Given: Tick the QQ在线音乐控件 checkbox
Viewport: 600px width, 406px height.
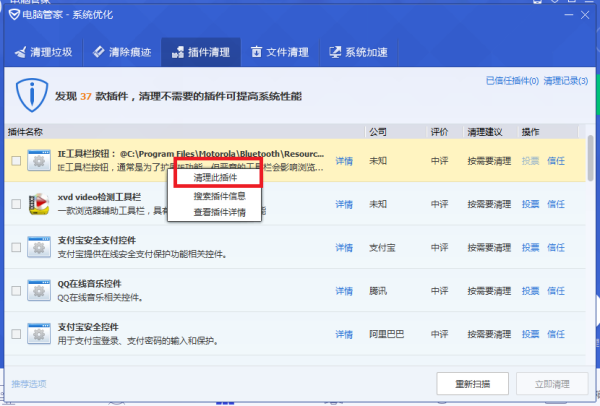Looking at the screenshot, I should (x=15, y=290).
